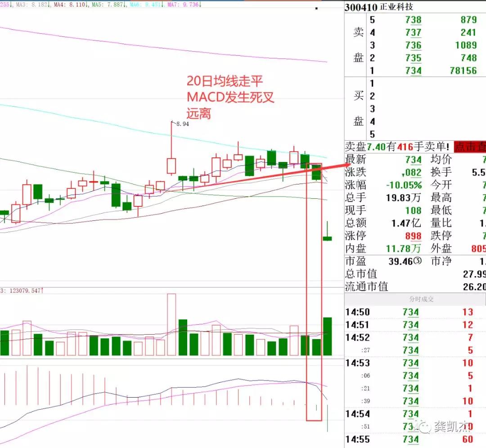
Task: Click the volume label 123079.547
Action: tap(26, 291)
